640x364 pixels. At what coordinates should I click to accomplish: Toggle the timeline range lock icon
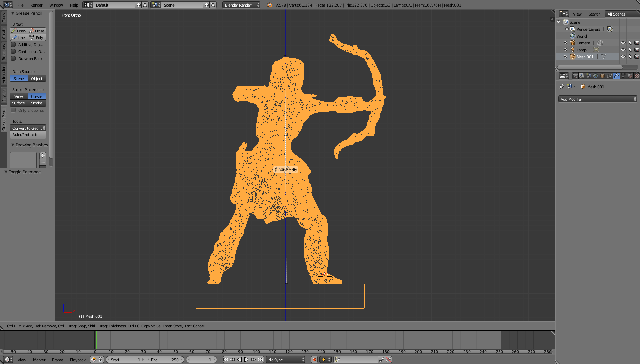click(x=100, y=360)
